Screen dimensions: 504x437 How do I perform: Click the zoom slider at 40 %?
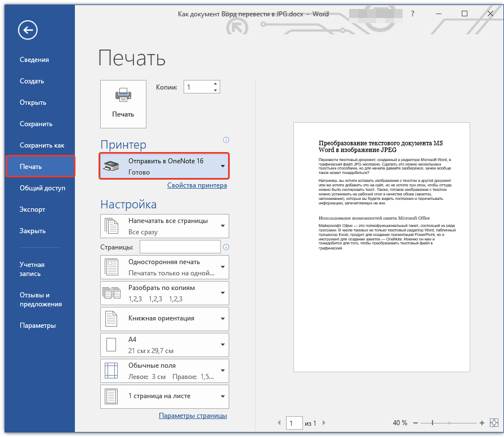432,423
